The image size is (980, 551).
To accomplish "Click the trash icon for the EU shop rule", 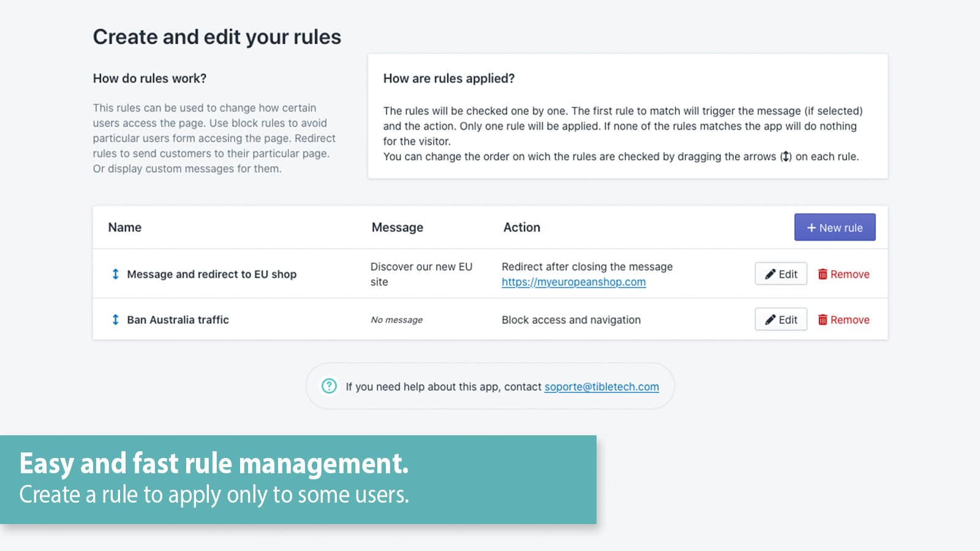I will tap(823, 274).
